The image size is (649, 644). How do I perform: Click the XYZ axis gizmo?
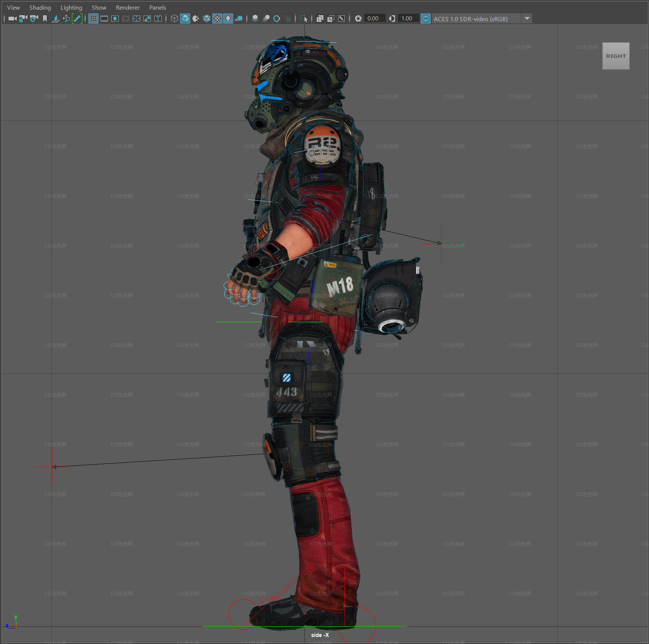[x=11, y=622]
